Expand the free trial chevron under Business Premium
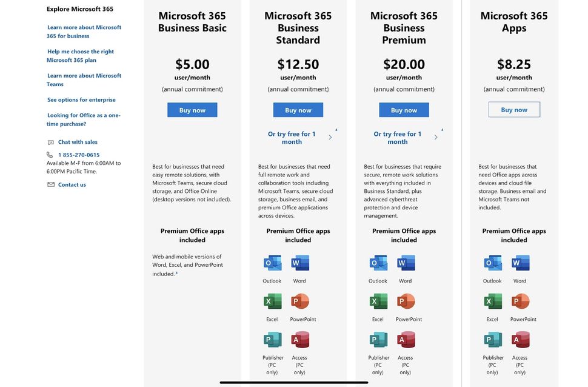 [x=436, y=137]
